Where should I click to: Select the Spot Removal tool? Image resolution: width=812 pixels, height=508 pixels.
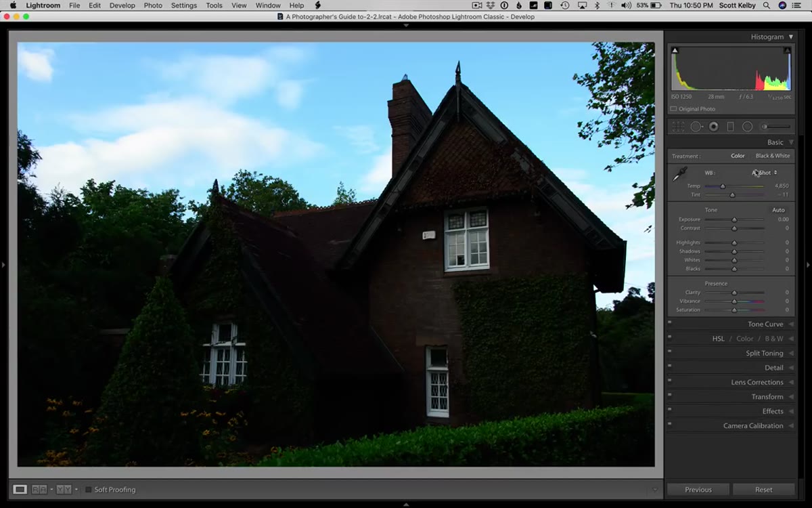point(696,127)
